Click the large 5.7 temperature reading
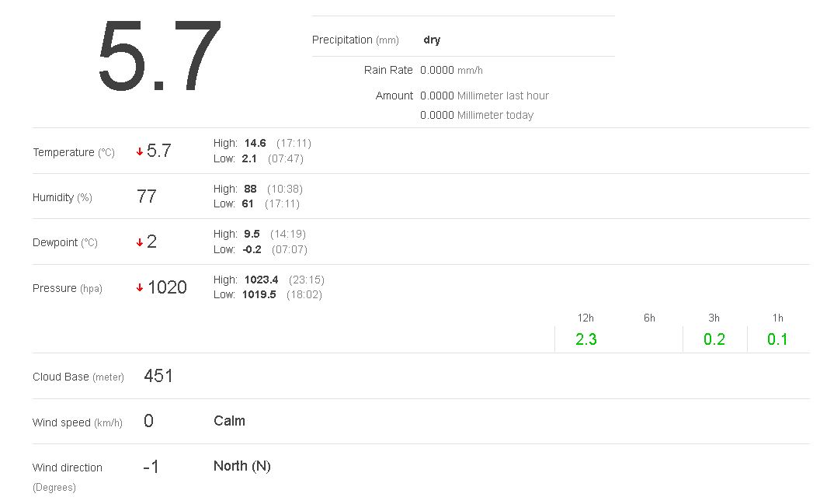This screenshot has height=504, width=827. pyautogui.click(x=160, y=56)
